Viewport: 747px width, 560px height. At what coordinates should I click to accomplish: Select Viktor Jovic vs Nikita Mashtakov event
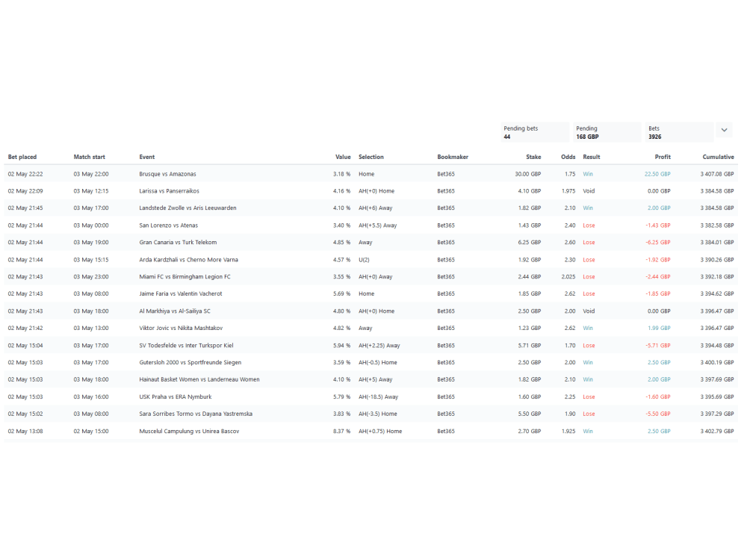point(181,328)
